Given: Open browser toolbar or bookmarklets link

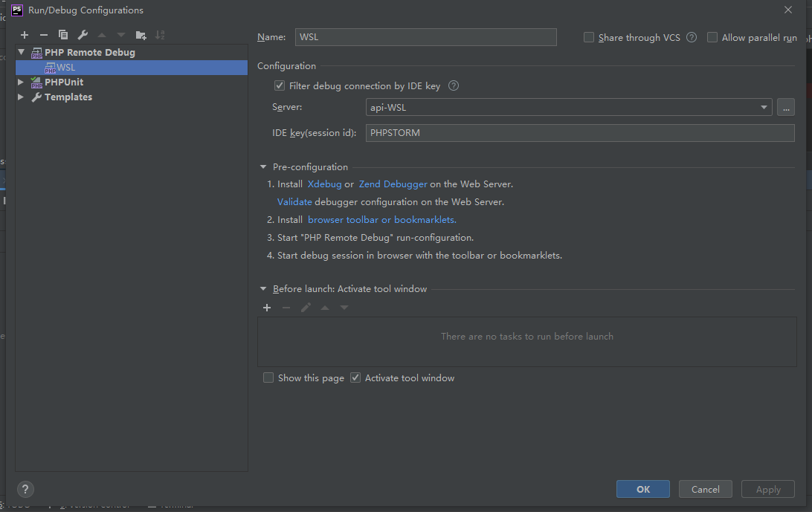Looking at the screenshot, I should tap(382, 220).
